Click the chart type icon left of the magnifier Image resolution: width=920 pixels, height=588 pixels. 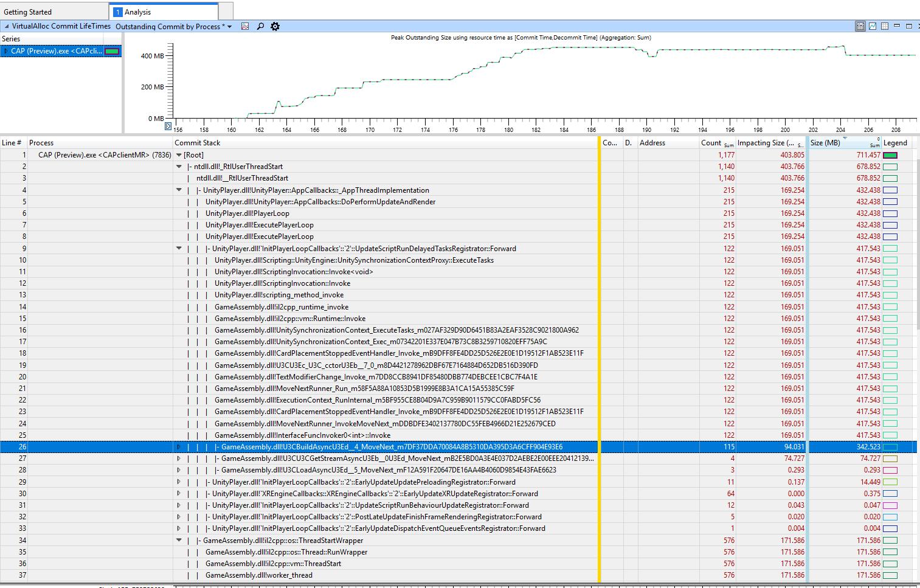(244, 26)
